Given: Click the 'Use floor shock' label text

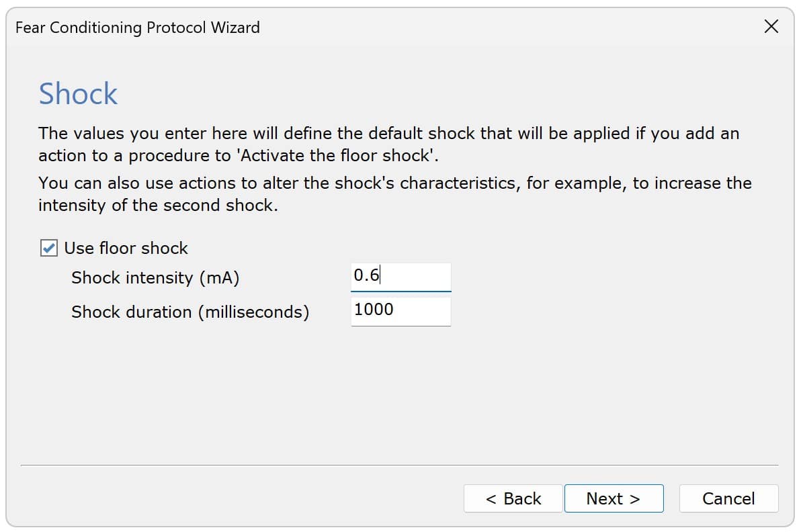Looking at the screenshot, I should [126, 249].
